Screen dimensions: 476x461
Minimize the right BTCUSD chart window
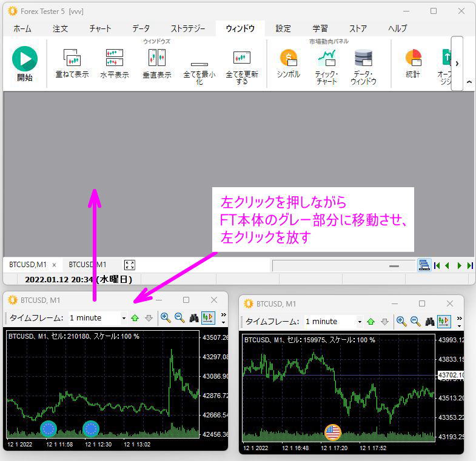(394, 303)
